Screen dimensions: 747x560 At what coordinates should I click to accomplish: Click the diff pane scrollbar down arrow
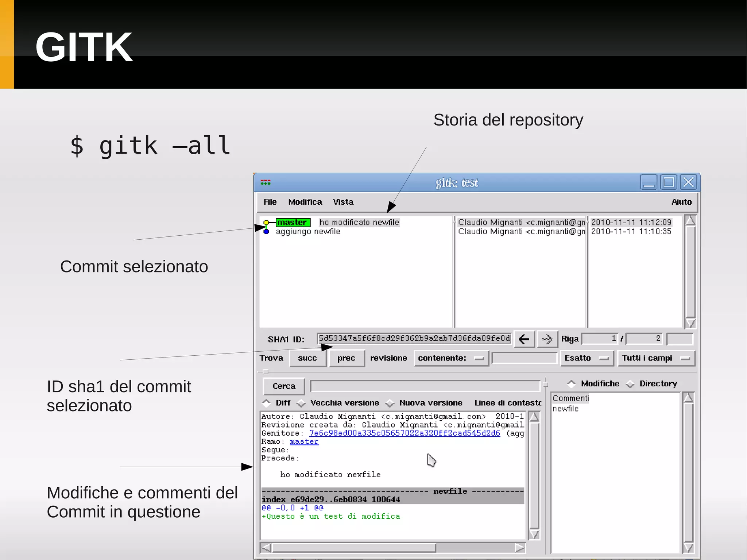pos(534,534)
